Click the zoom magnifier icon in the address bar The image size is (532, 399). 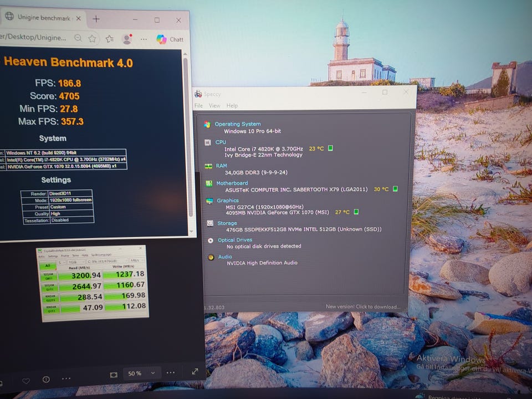(78, 38)
